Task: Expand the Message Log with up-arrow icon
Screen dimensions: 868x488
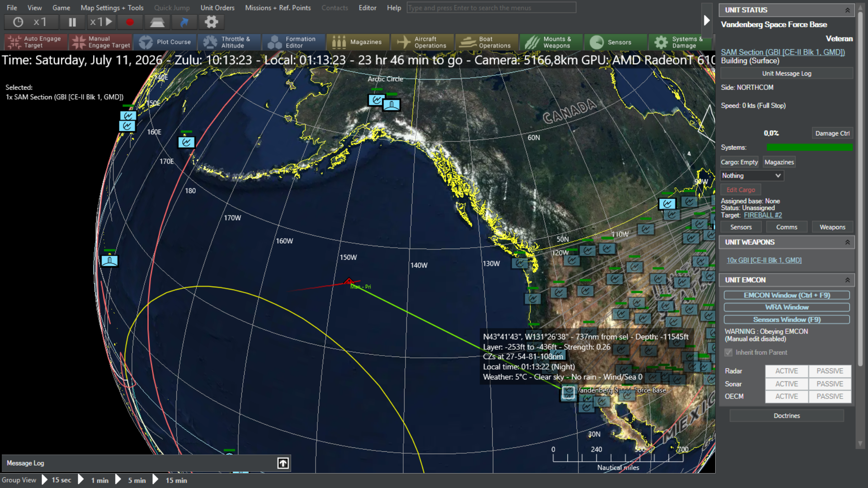Action: [x=283, y=463]
